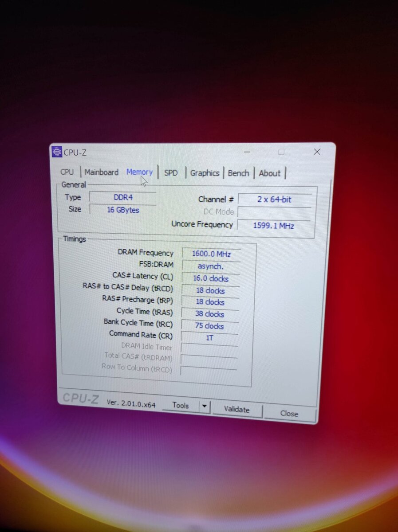This screenshot has height=532, width=398.
Task: Click the Bank Cycle Time (tRC) label
Action: [x=138, y=322]
